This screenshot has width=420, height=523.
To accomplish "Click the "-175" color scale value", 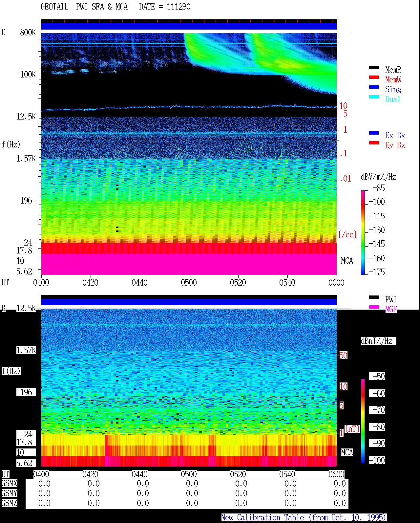I will (x=377, y=272).
